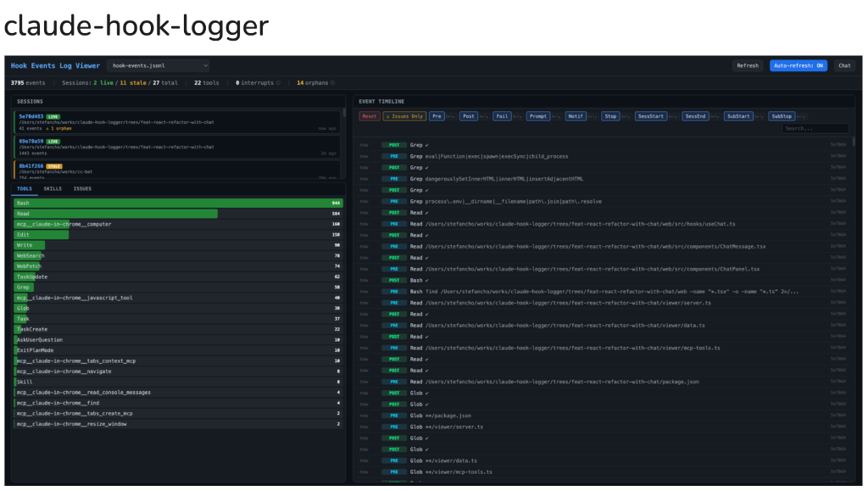Click the mcp__claude-in-chrome__javascript_tool row
The width and height of the screenshot is (868, 491).
click(178, 298)
